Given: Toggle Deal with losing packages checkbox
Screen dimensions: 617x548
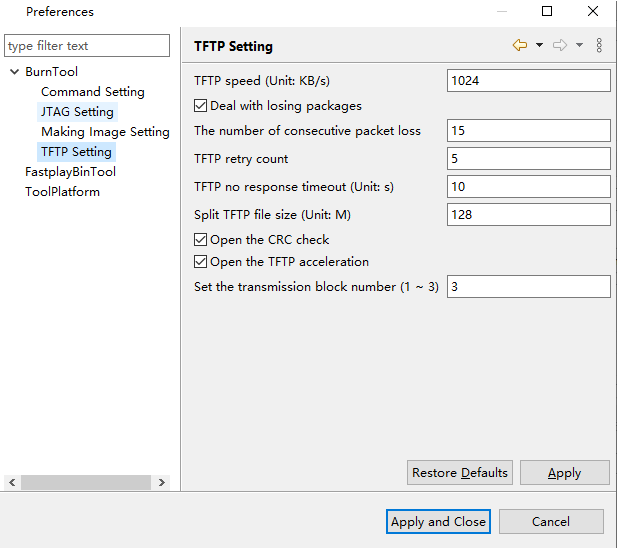Looking at the screenshot, I should pyautogui.click(x=200, y=106).
